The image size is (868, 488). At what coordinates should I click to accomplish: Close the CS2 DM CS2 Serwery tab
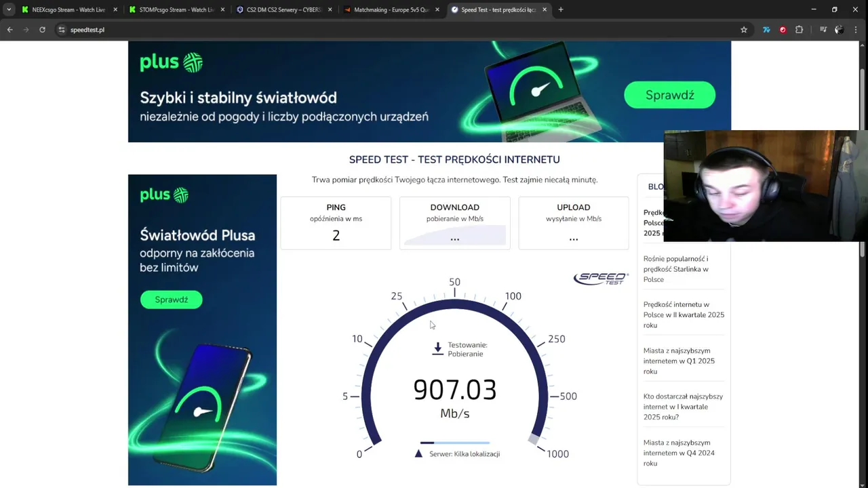tap(330, 9)
